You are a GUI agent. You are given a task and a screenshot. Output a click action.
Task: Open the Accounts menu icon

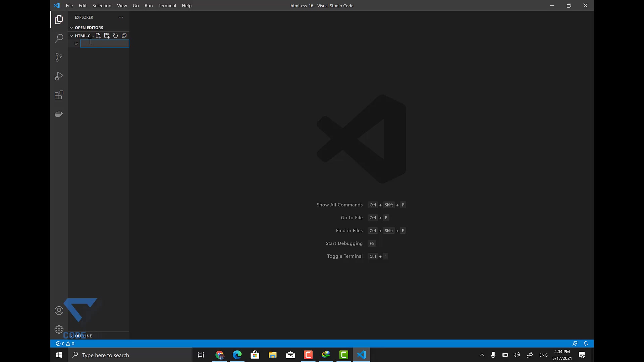(x=59, y=311)
